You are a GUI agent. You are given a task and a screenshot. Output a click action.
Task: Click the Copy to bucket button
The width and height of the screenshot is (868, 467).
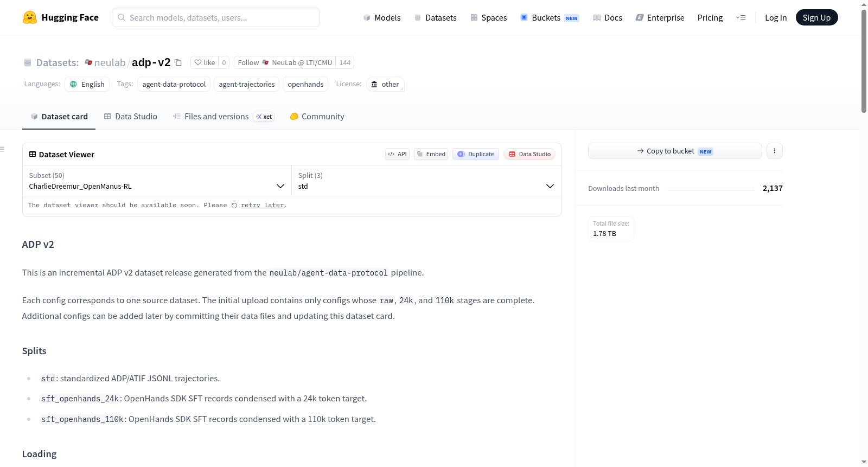point(675,151)
